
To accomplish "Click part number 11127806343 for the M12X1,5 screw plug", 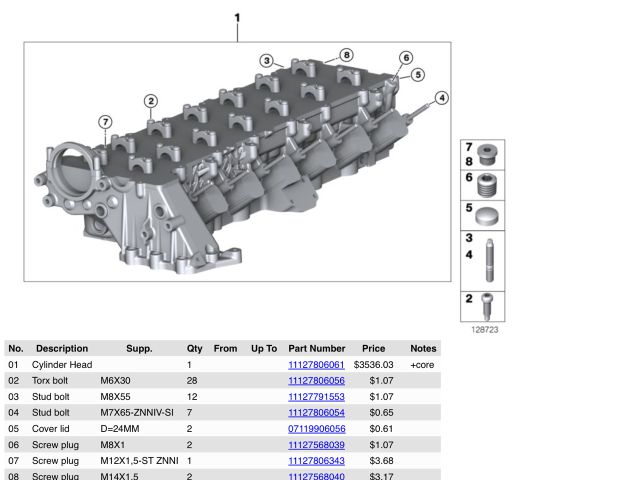I will (x=316, y=461).
